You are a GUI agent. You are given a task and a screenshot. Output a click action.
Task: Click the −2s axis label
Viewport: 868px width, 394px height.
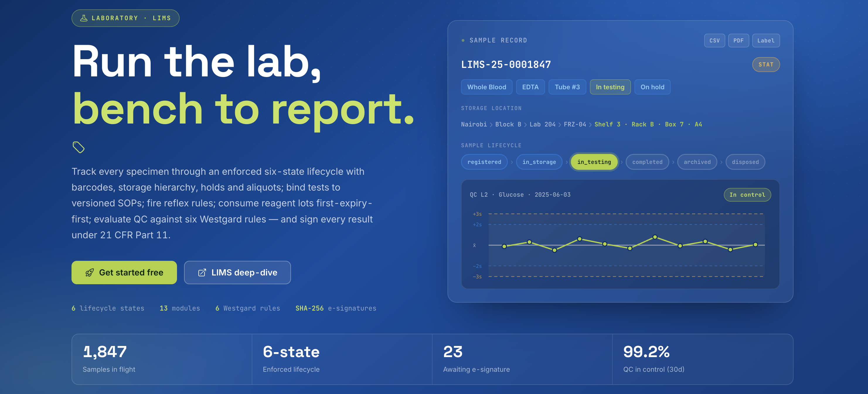point(477,266)
